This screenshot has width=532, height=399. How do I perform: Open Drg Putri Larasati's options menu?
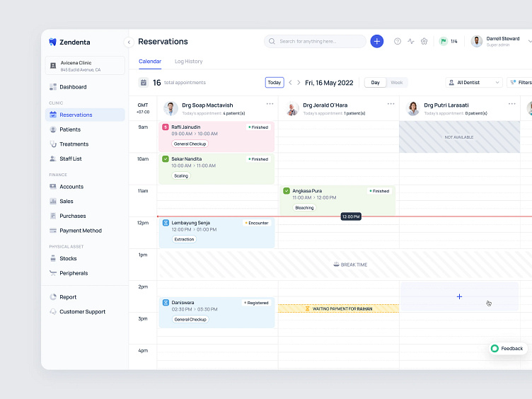click(512, 104)
